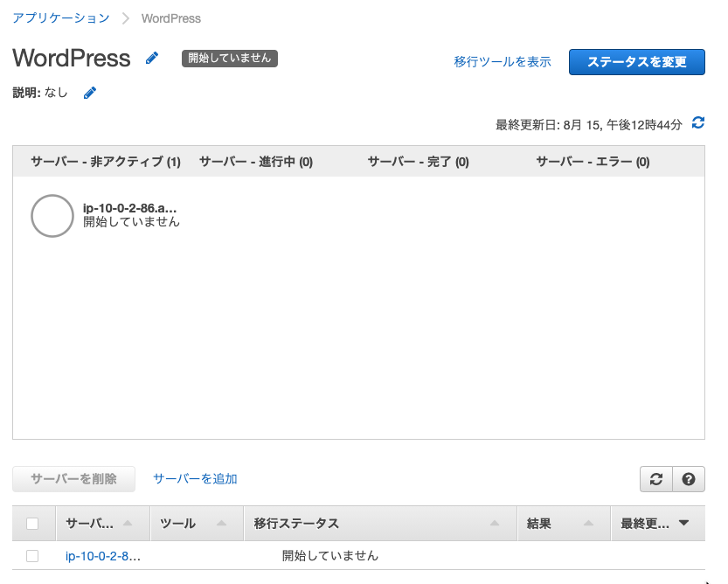
Task: Click the 結果 column header label
Action: [x=539, y=524]
